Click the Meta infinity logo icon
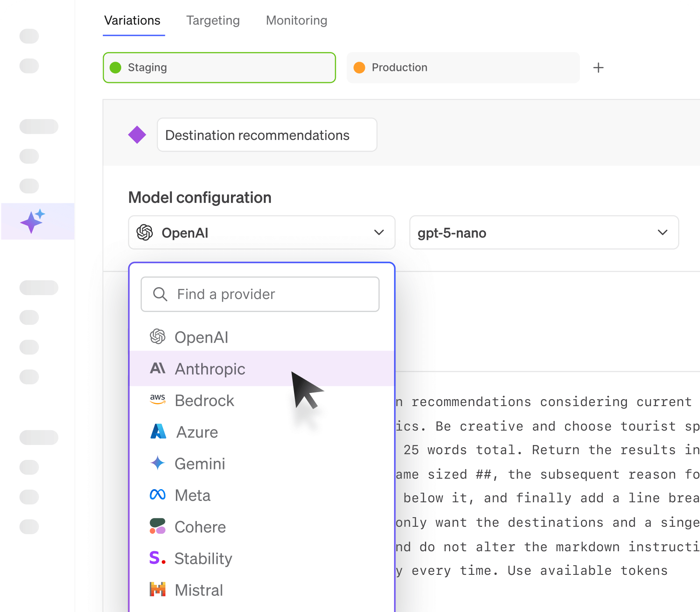This screenshot has width=700, height=612. coord(157,494)
